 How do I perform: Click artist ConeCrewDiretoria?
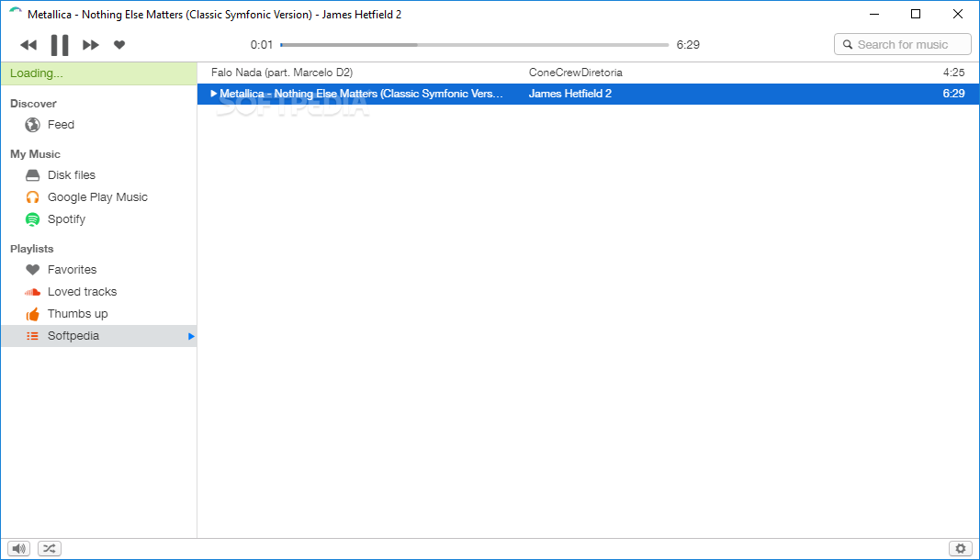576,73
